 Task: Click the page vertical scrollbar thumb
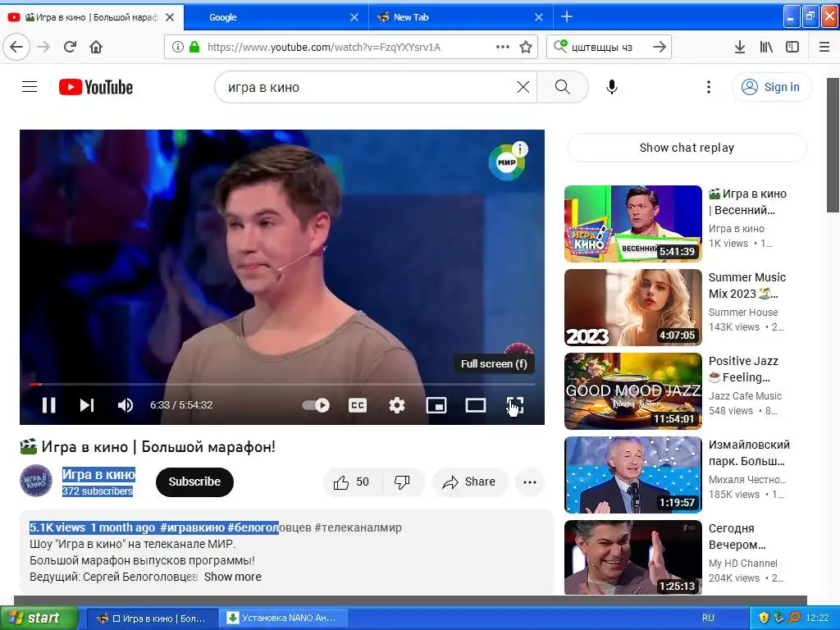tap(833, 144)
